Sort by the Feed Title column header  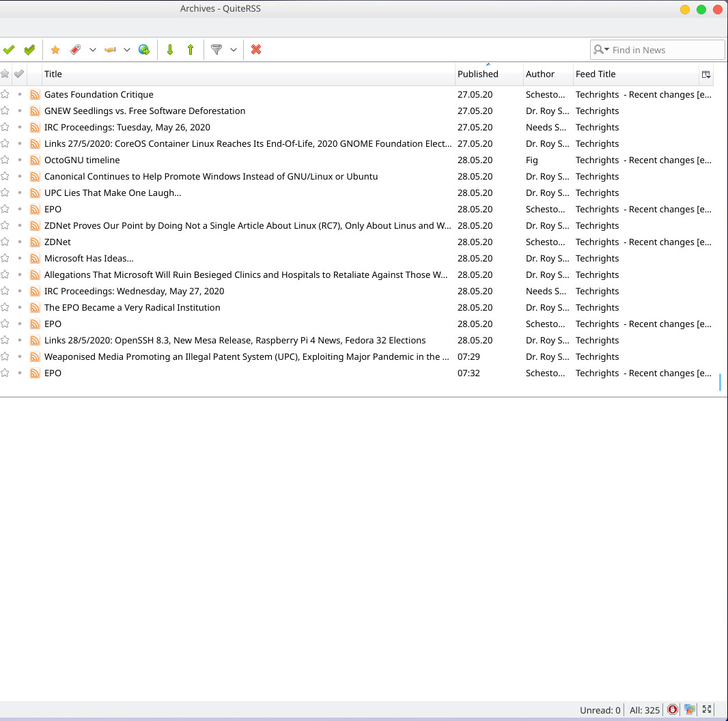[636, 74]
